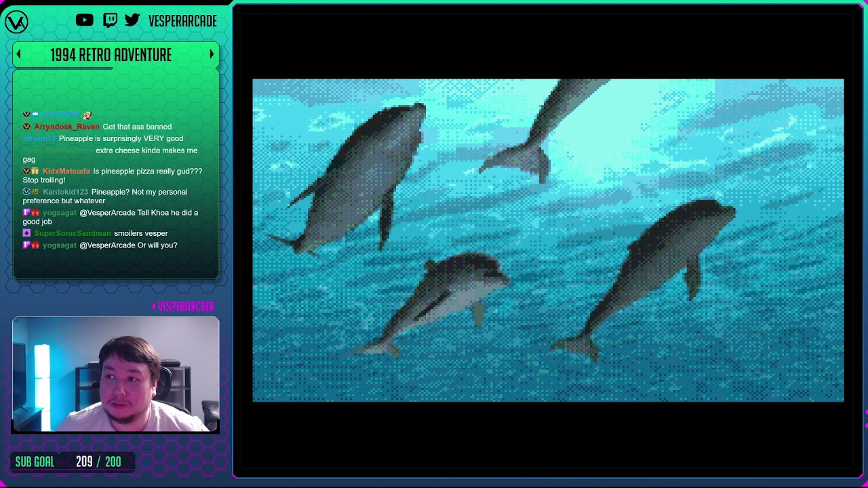
Task: Click the message 'Get that ass banned'
Action: [x=137, y=127]
